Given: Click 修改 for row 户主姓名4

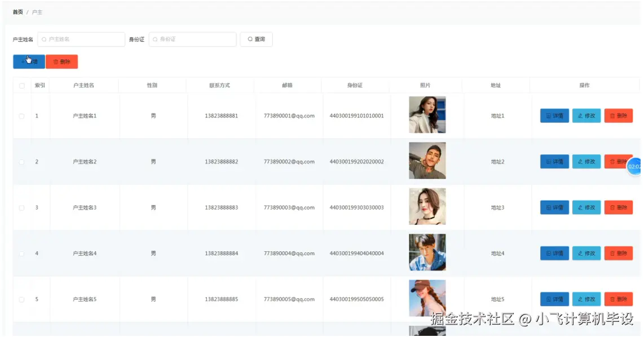Looking at the screenshot, I should tap(586, 253).
